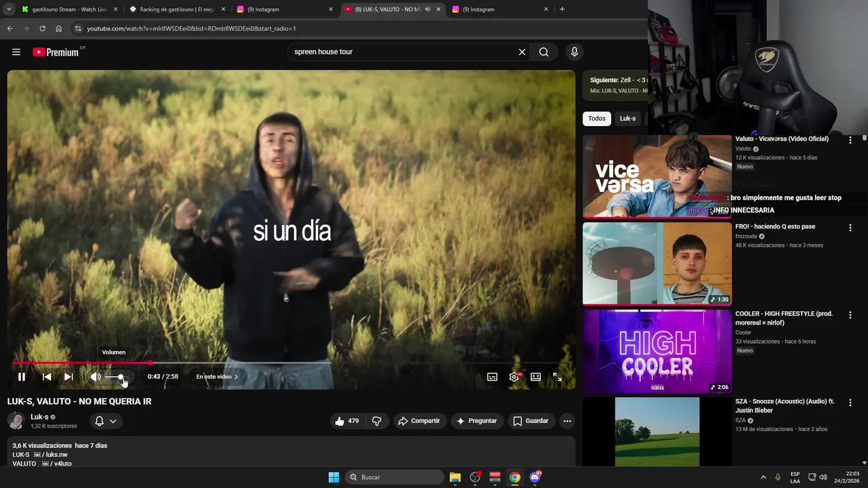The image size is (868, 488).
Task: Show hidden system tray icons
Action: pyautogui.click(x=763, y=477)
